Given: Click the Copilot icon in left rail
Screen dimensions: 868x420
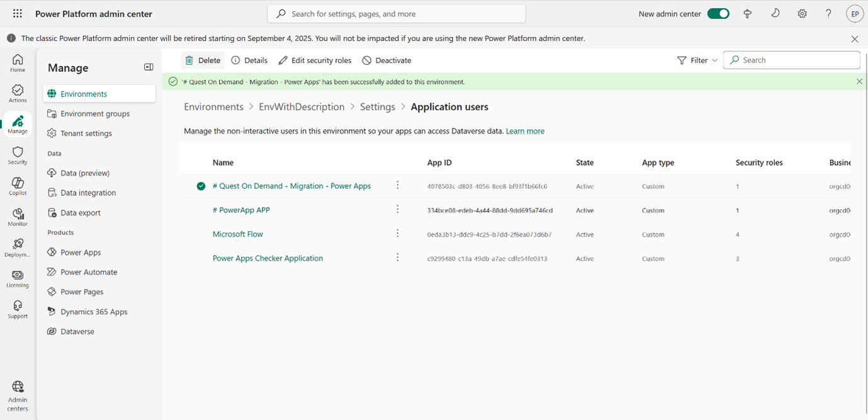Looking at the screenshot, I should 18,186.
